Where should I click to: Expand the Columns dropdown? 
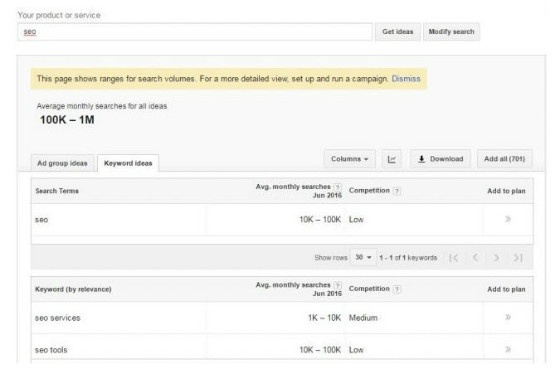pos(350,159)
